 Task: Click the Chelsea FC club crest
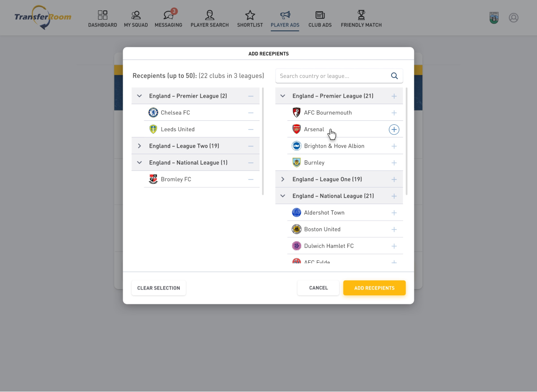coord(153,113)
